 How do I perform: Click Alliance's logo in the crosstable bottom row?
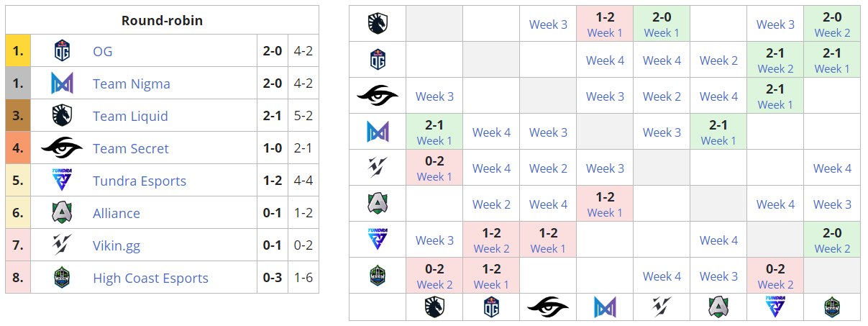pos(718,307)
